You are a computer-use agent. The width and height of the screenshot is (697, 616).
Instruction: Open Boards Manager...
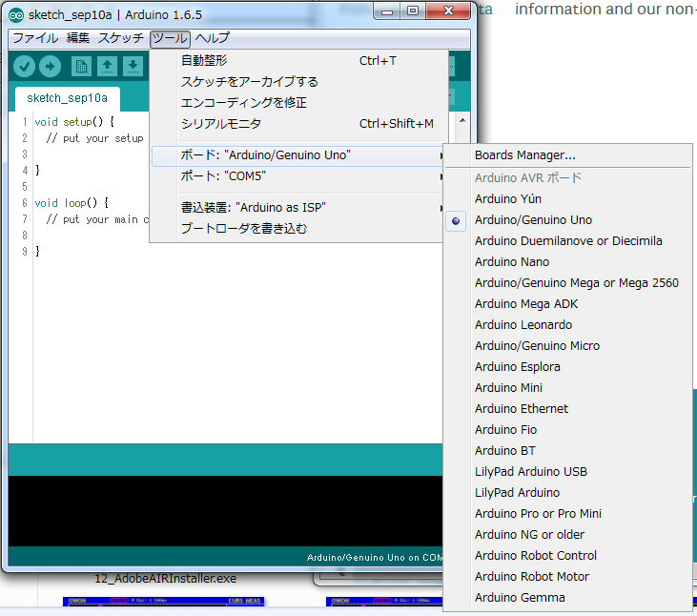coord(567,155)
